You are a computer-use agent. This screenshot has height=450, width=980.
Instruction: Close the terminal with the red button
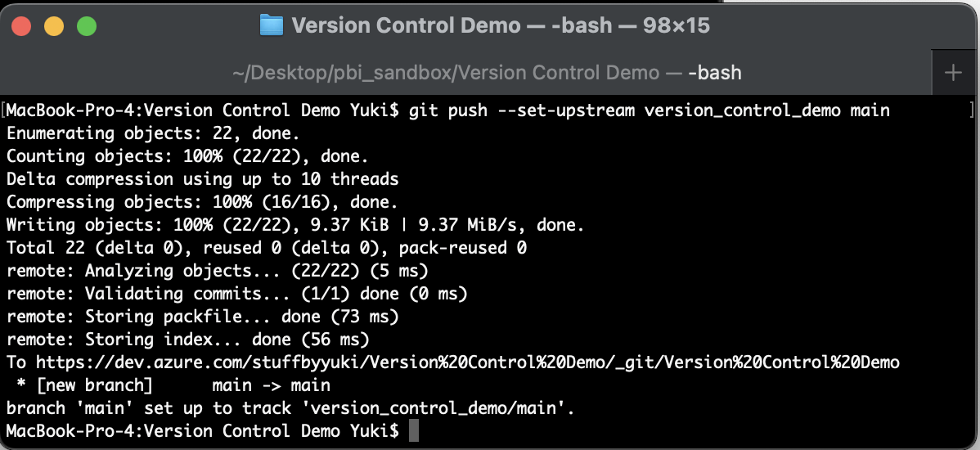(21, 26)
